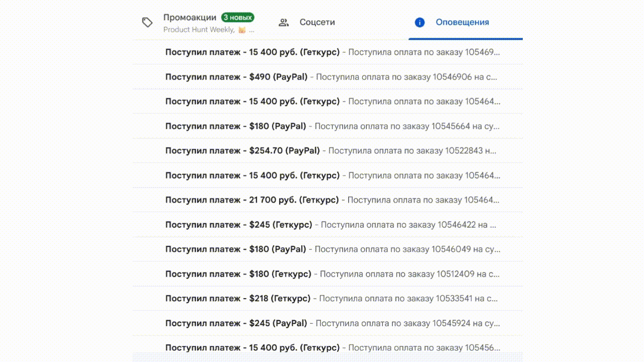
Task: Open the $180 (PayPal) email for order 10546049
Action: [328, 249]
